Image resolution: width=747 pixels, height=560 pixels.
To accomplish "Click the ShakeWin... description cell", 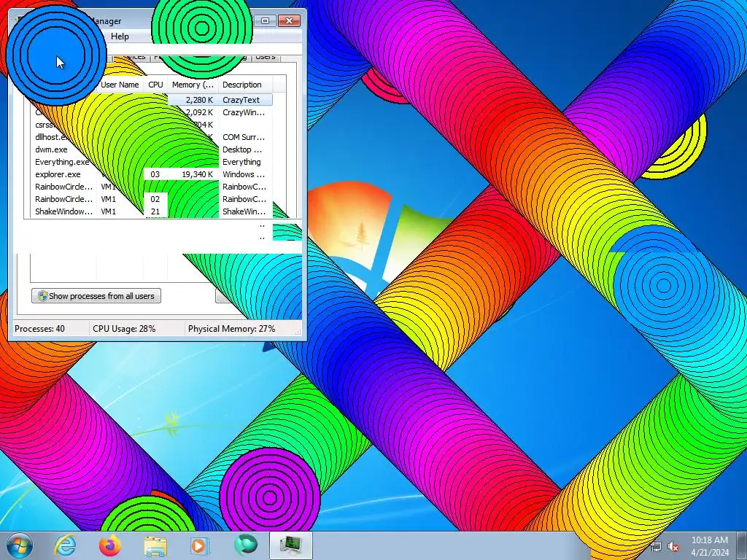I will [x=244, y=211].
